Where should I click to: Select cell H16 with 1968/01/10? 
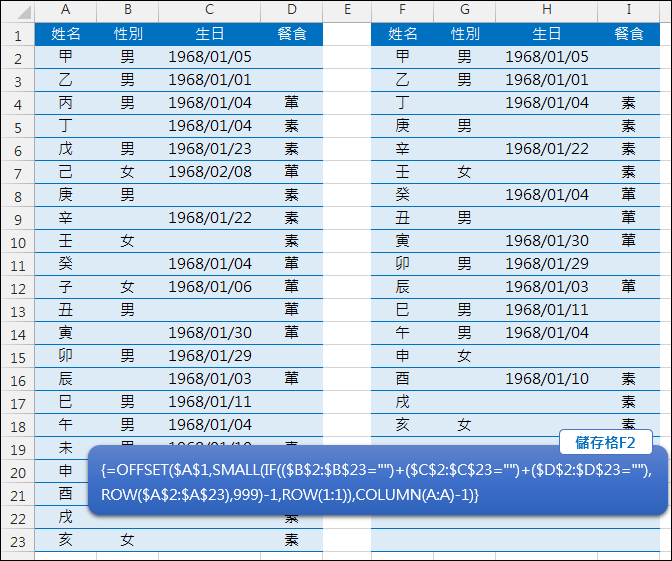[x=547, y=379]
